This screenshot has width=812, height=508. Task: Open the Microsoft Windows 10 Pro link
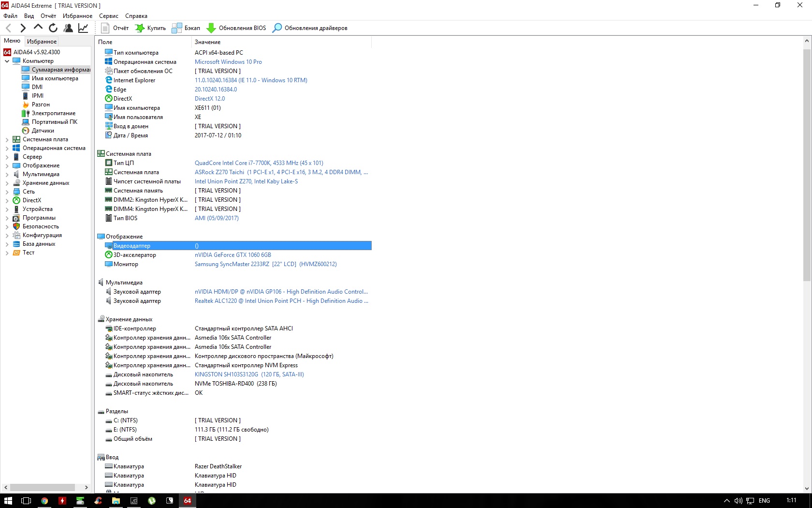pyautogui.click(x=228, y=62)
